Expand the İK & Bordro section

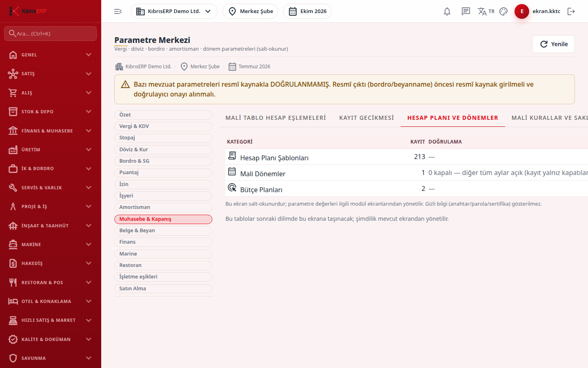(x=51, y=168)
